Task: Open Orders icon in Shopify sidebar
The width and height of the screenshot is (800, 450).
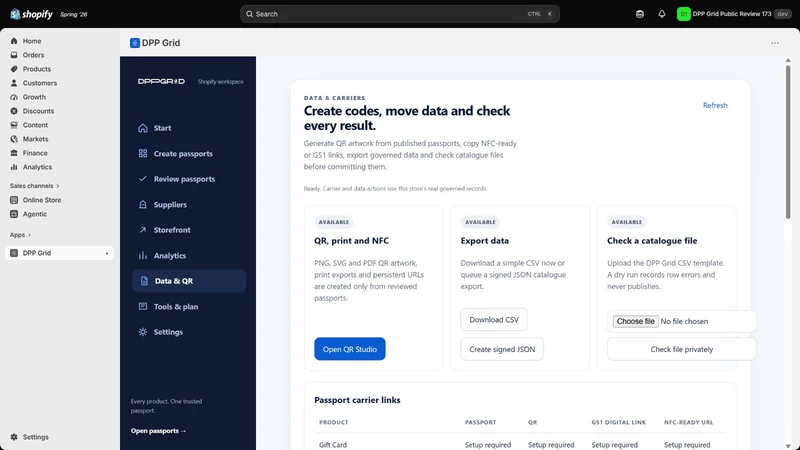Action: click(x=14, y=55)
